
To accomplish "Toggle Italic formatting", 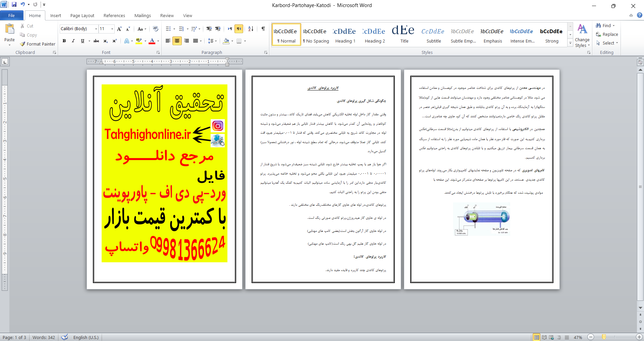I will click(73, 41).
